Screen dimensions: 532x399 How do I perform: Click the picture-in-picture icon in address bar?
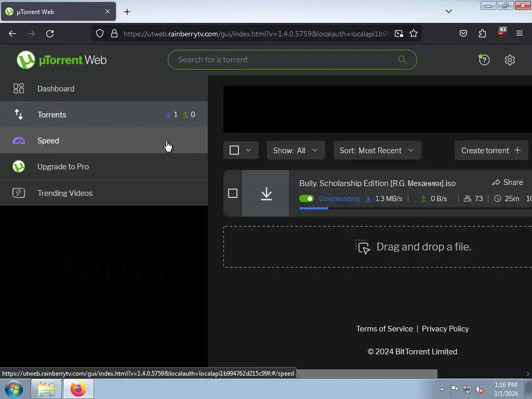(399, 34)
